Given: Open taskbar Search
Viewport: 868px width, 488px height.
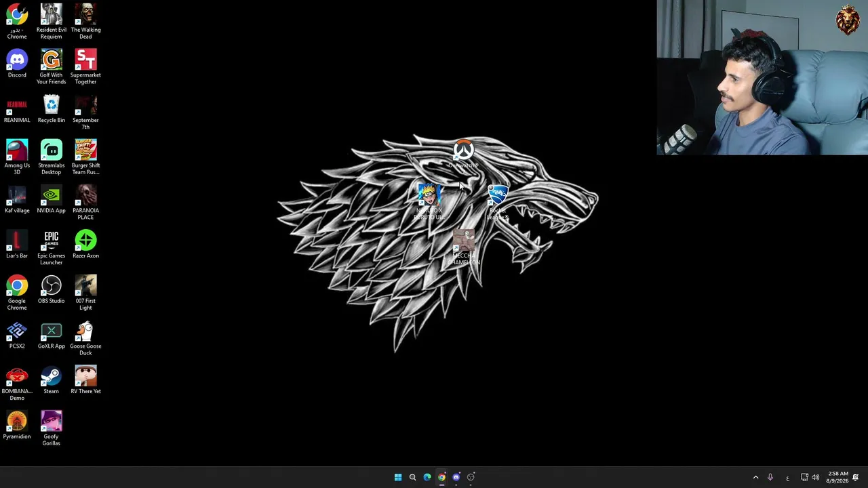Looking at the screenshot, I should [412, 477].
